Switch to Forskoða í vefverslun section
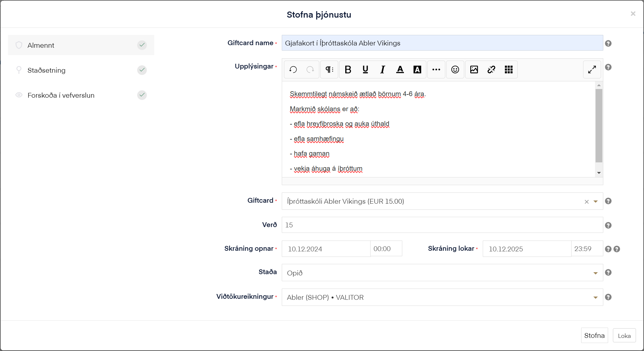Screen dimensions: 644x351 coord(61,95)
